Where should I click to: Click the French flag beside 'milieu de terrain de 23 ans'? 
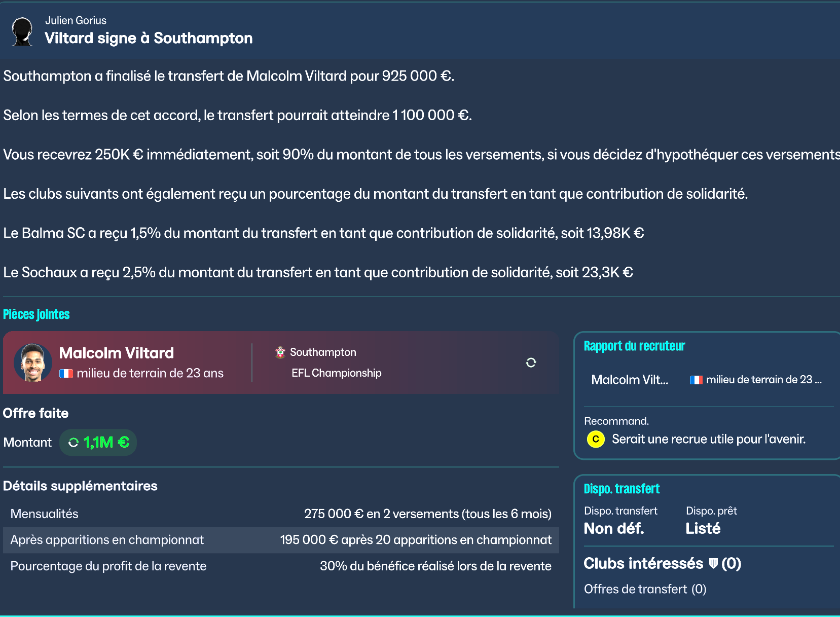click(x=66, y=374)
